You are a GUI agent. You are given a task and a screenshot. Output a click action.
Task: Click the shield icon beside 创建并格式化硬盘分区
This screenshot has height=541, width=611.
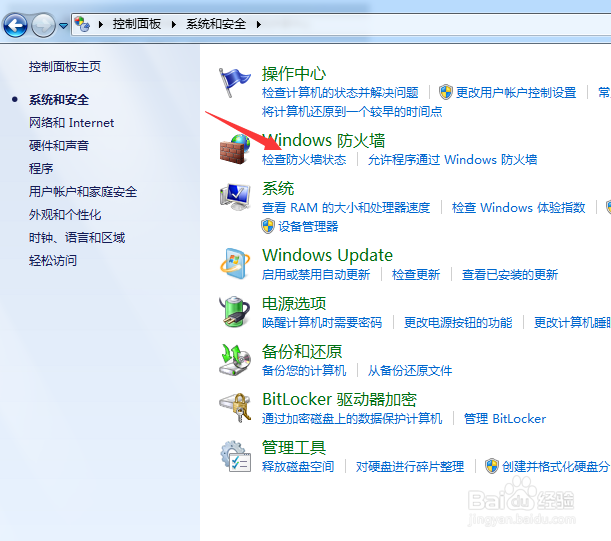[492, 466]
